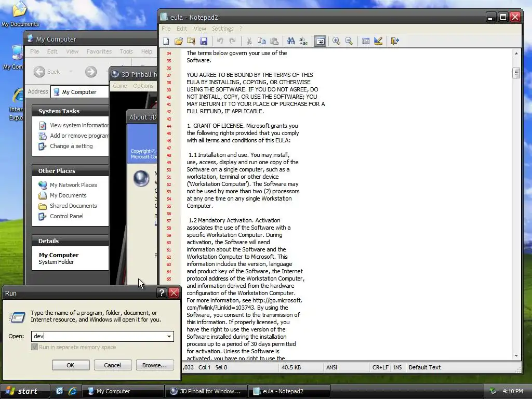Open the Back history dropdown arrow
Image resolution: width=532 pixels, height=399 pixels.
71,72
